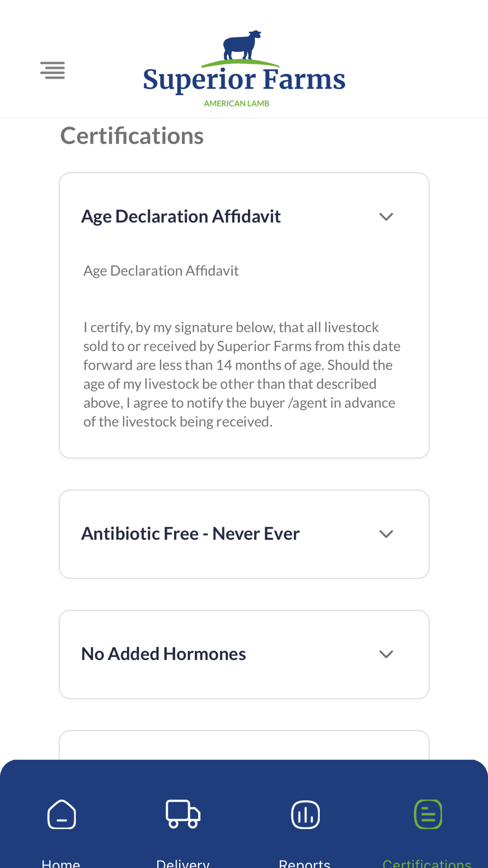Collapse the Age Declaration Affidavit chevron

click(386, 217)
